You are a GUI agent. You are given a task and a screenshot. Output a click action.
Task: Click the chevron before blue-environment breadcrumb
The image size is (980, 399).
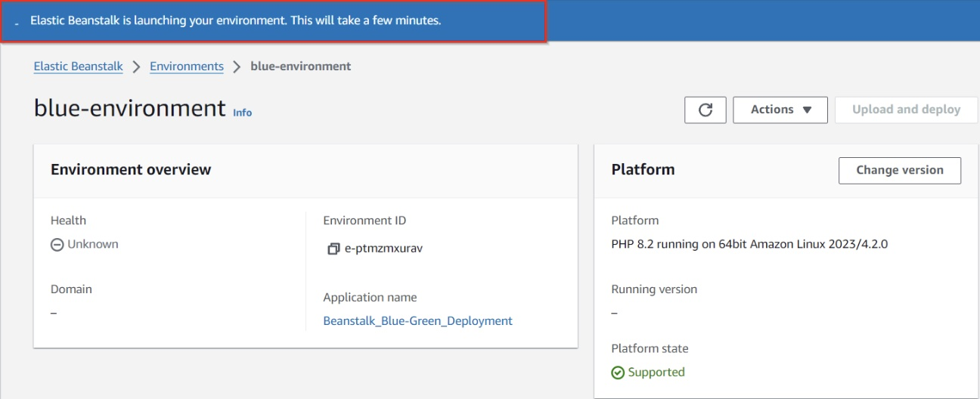[x=237, y=66]
